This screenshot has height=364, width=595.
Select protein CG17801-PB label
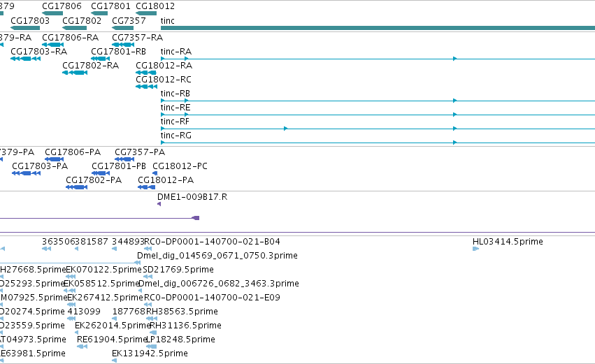(119, 166)
